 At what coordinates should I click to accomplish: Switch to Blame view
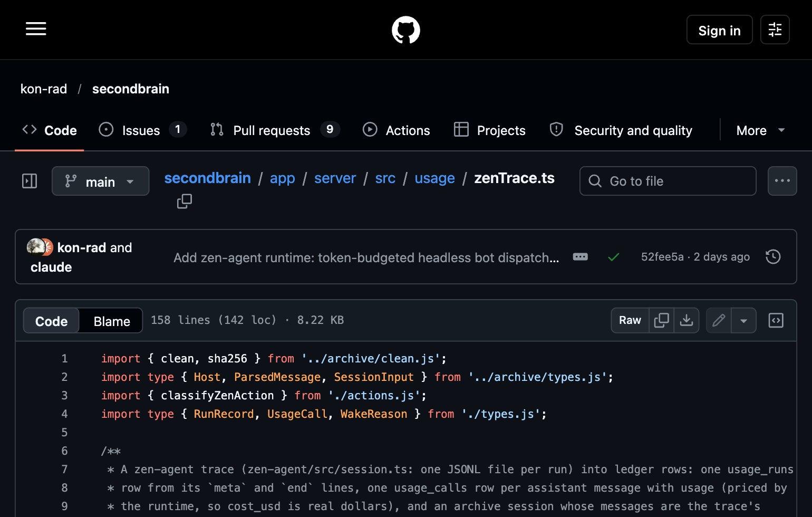pyautogui.click(x=111, y=321)
